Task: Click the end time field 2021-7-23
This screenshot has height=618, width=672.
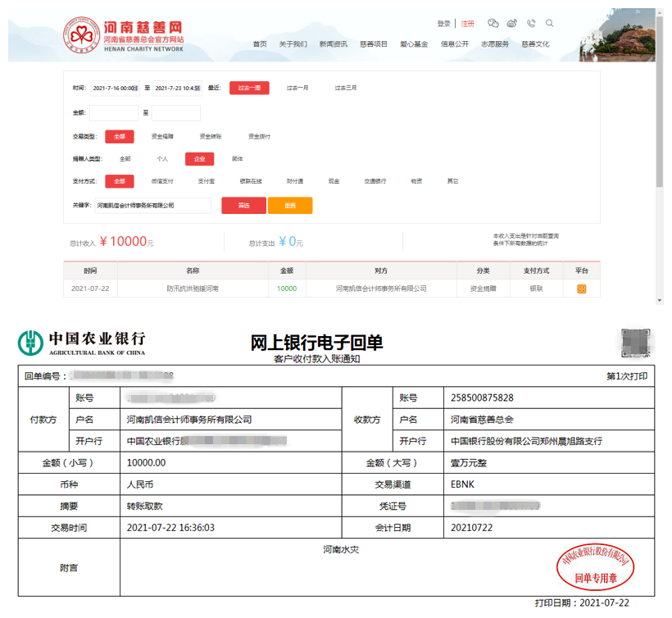Action: tap(178, 89)
